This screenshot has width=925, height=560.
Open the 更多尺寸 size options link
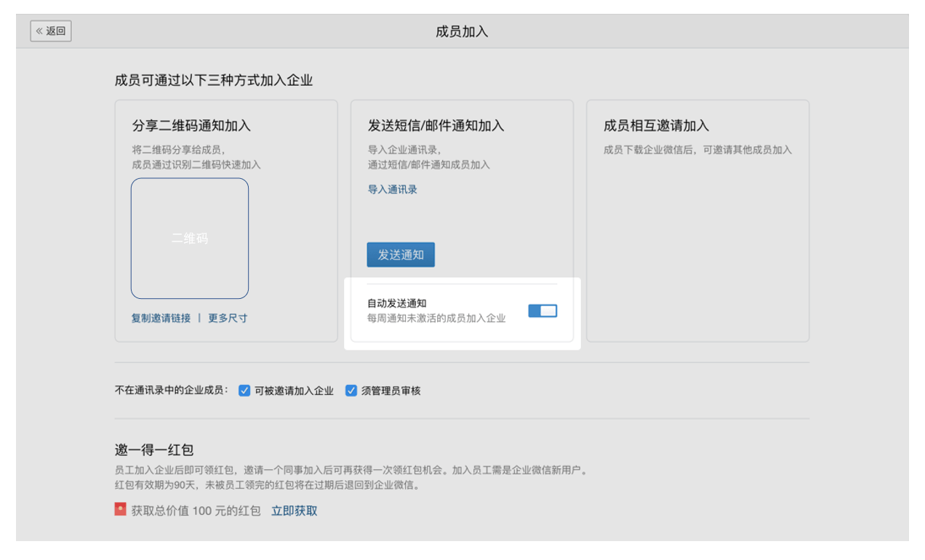228,318
